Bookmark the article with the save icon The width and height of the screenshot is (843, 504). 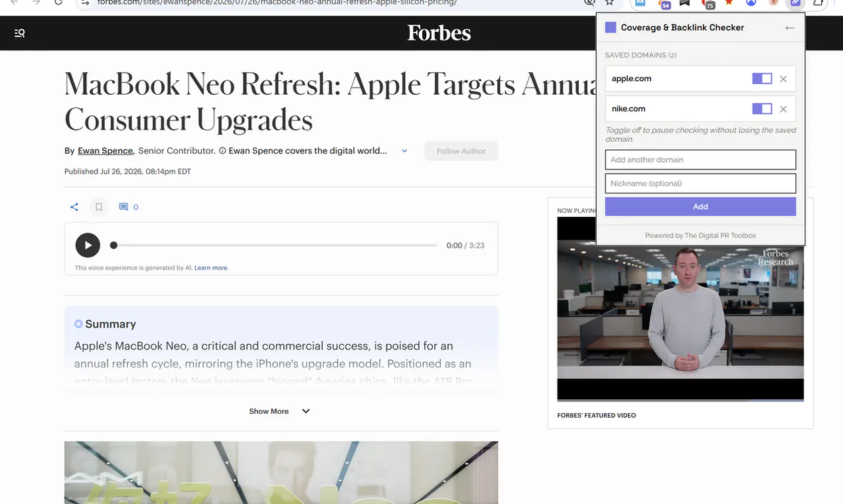pyautogui.click(x=99, y=207)
